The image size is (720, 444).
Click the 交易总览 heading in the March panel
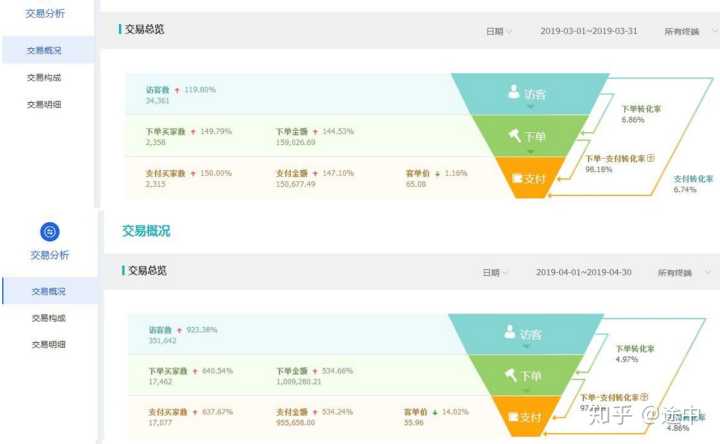(144, 29)
